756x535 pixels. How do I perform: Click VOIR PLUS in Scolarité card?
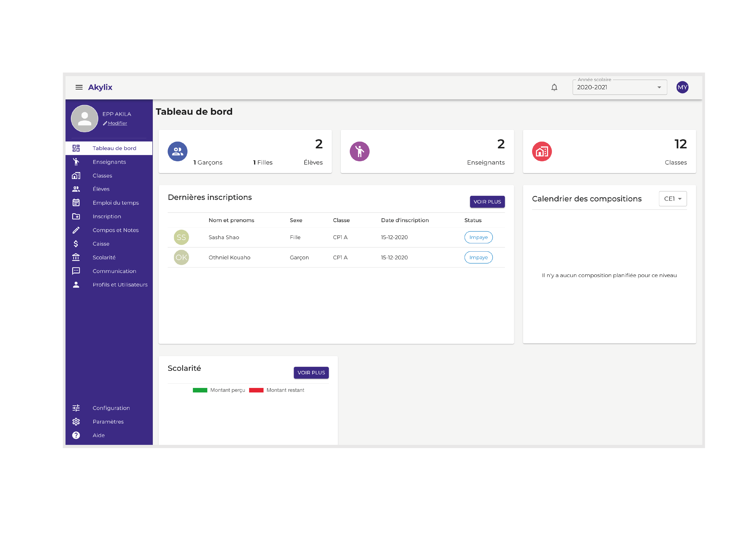tap(311, 373)
